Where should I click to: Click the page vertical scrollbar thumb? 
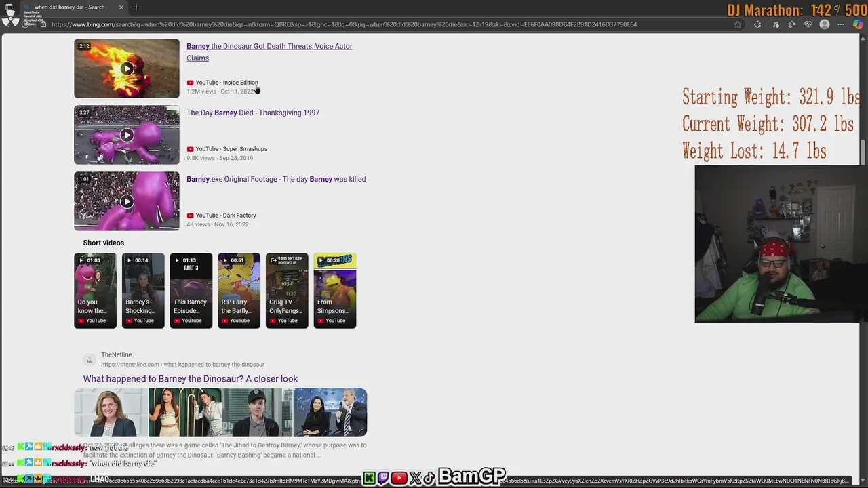[863, 152]
